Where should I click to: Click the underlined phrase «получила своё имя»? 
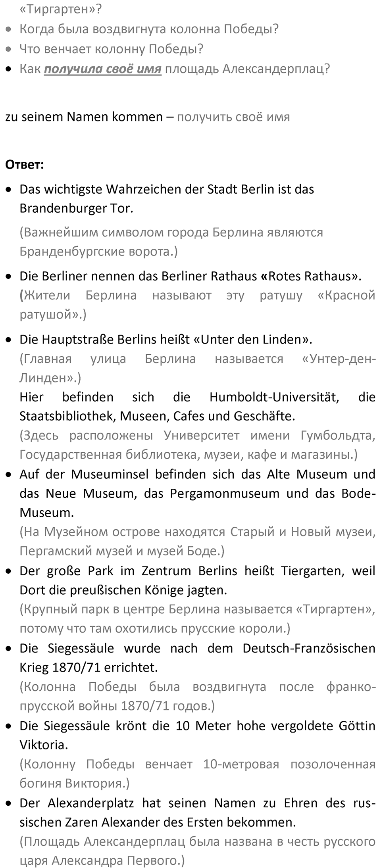click(102, 69)
